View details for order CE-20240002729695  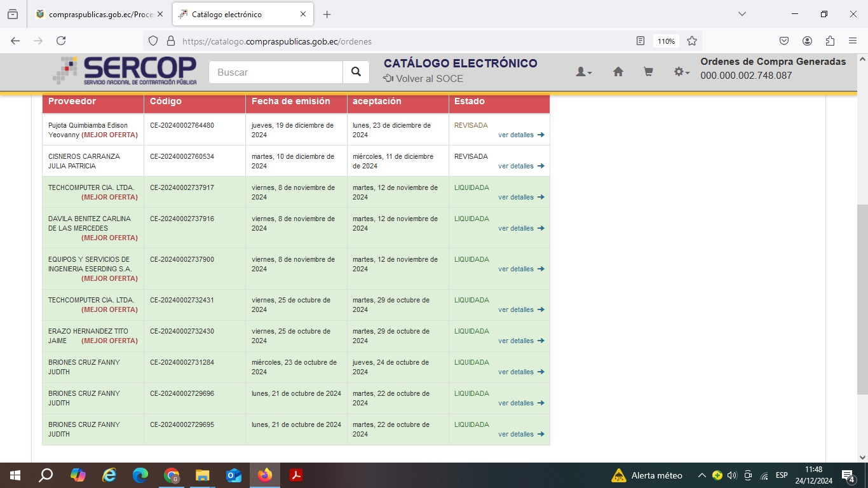pos(520,434)
